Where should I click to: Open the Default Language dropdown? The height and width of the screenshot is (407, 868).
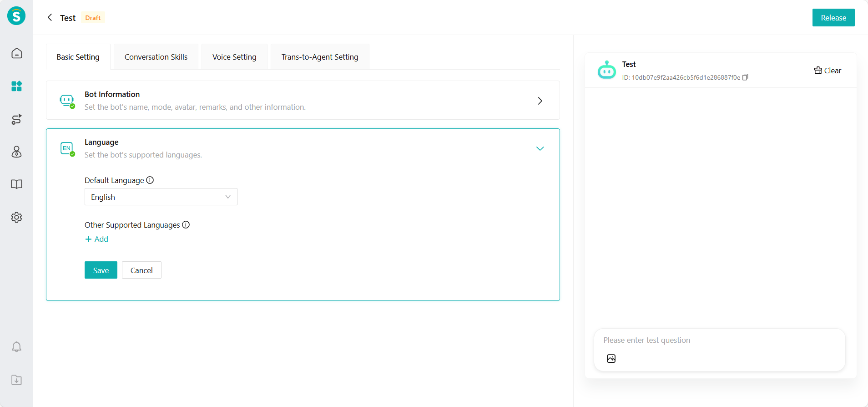coord(161,197)
